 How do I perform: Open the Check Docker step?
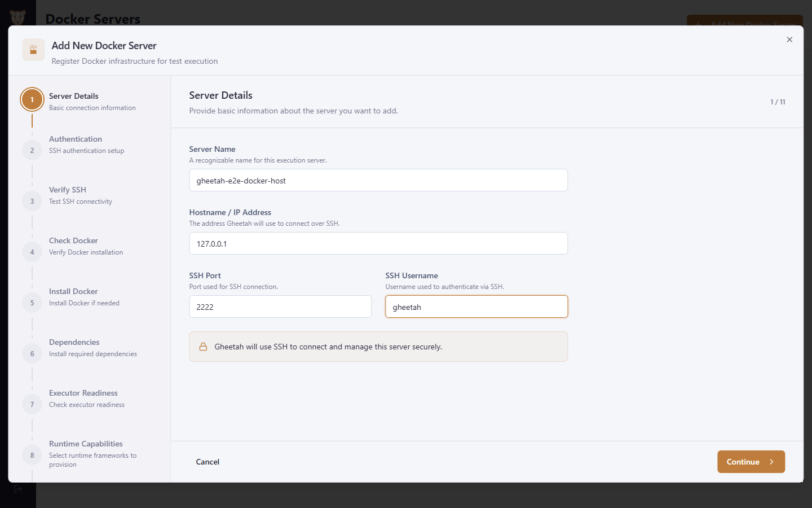point(73,240)
